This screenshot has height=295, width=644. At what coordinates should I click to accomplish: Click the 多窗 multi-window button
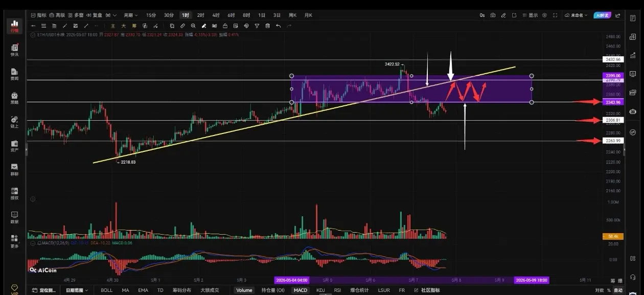76,15
